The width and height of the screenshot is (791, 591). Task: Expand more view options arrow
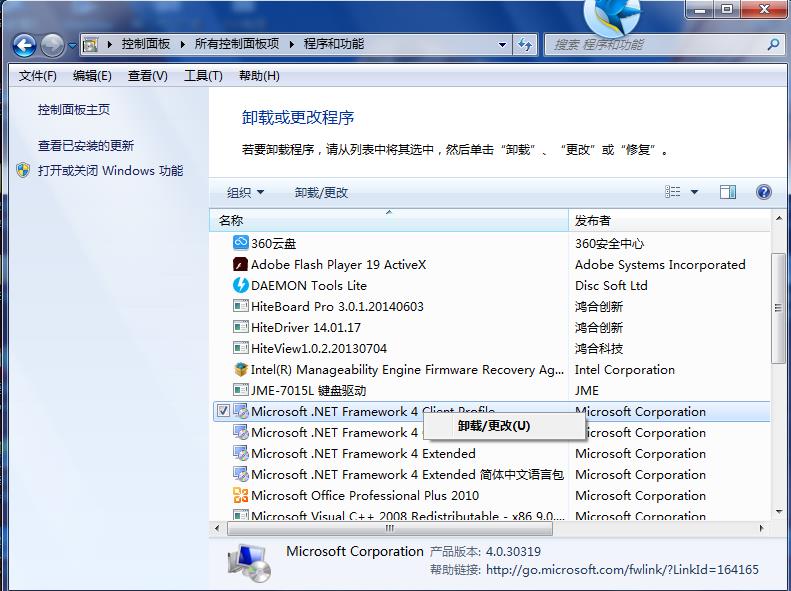(x=694, y=192)
